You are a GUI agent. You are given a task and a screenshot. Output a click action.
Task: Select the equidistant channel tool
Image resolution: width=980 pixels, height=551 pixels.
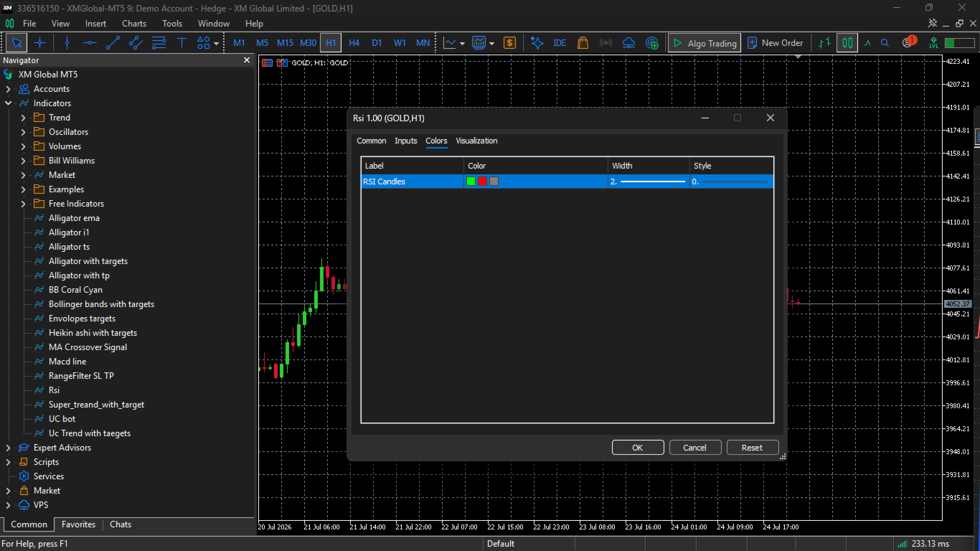click(136, 43)
